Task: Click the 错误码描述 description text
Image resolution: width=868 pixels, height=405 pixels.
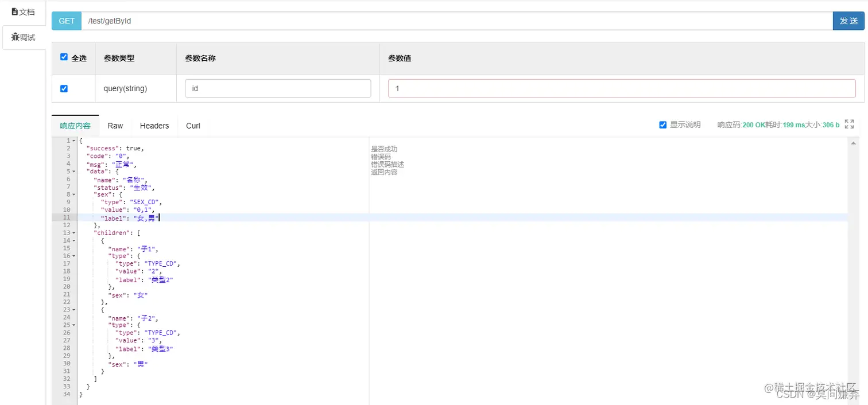Action: [x=387, y=165]
